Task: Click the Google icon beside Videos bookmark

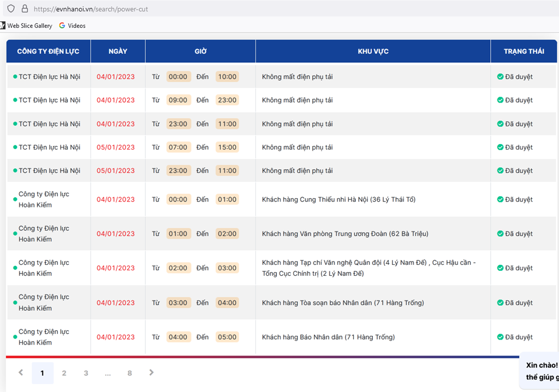Action: point(62,26)
